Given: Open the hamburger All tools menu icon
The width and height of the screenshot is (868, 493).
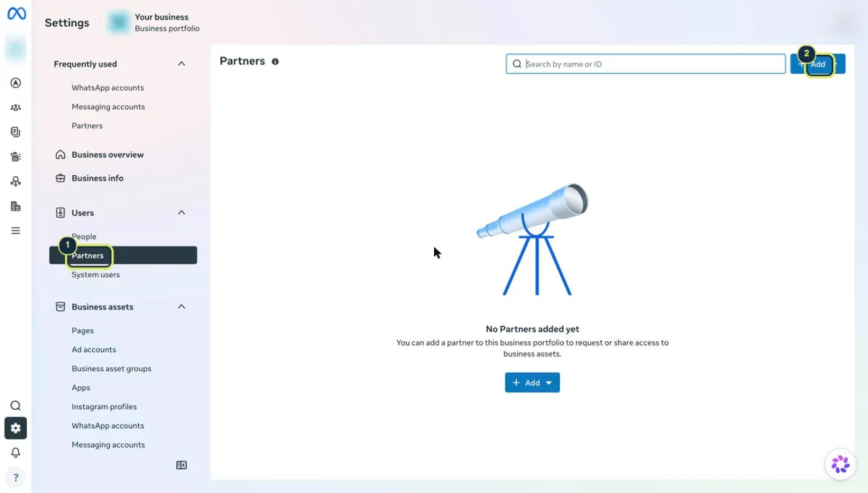Looking at the screenshot, I should (x=16, y=231).
